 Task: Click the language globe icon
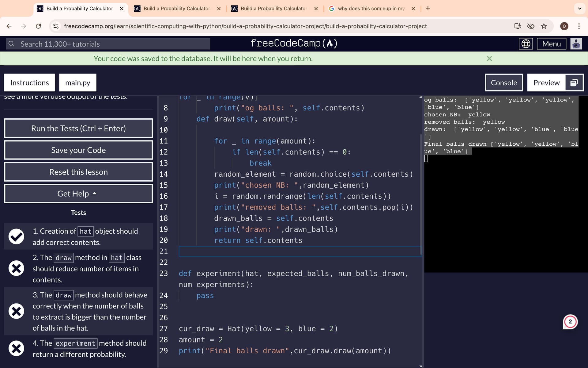pyautogui.click(x=526, y=44)
